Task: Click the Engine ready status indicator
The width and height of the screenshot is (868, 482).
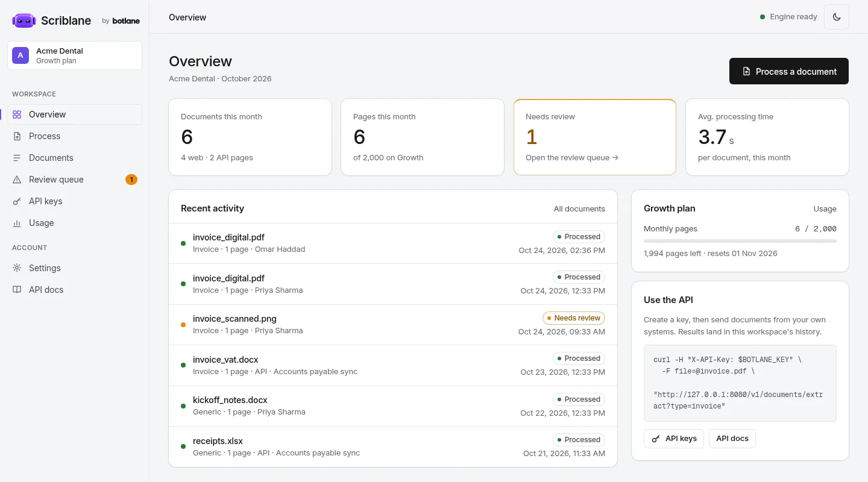Action: [788, 17]
